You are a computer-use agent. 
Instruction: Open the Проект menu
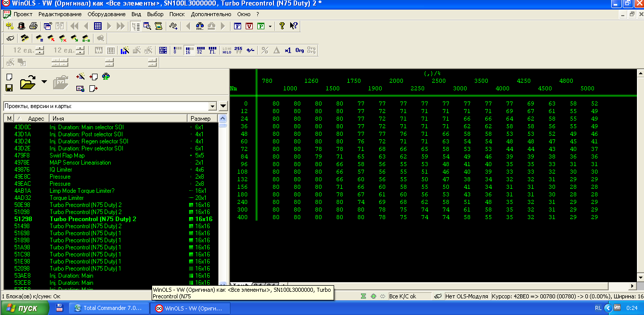23,14
